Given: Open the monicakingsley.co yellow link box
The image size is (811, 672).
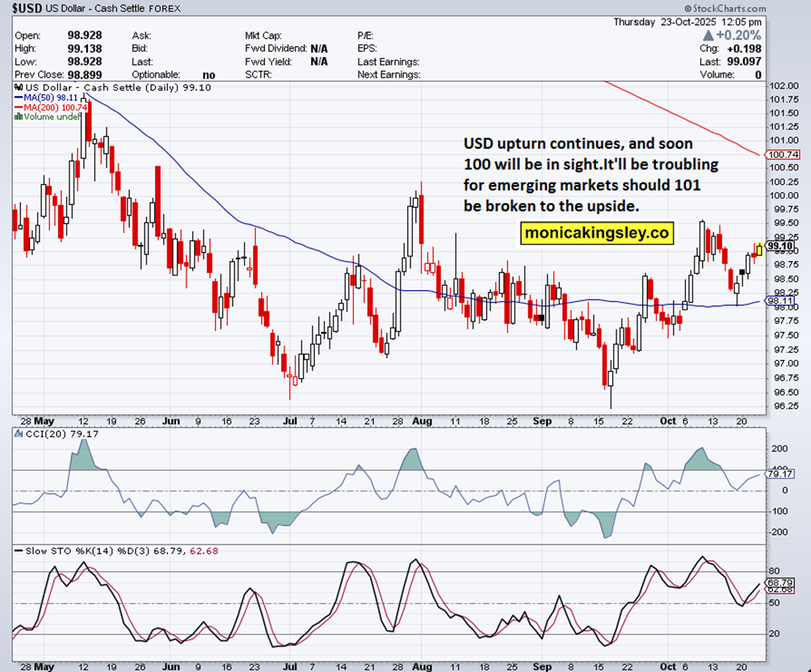Looking at the screenshot, I should [597, 233].
